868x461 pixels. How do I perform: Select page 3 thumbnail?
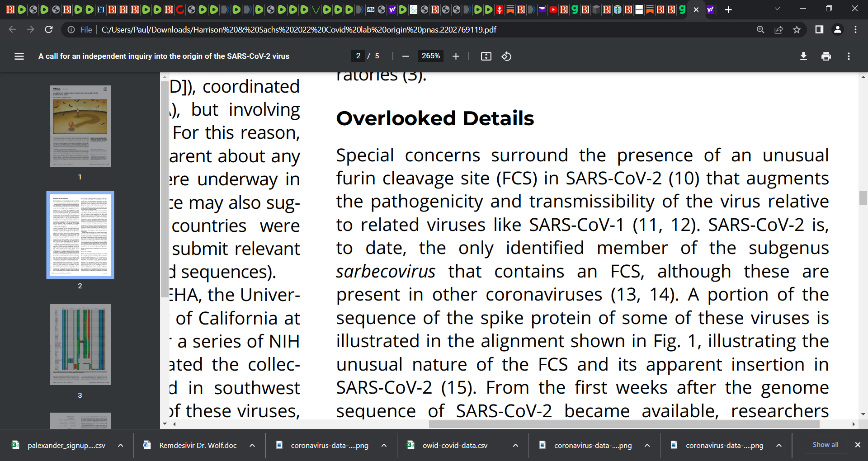click(x=80, y=344)
